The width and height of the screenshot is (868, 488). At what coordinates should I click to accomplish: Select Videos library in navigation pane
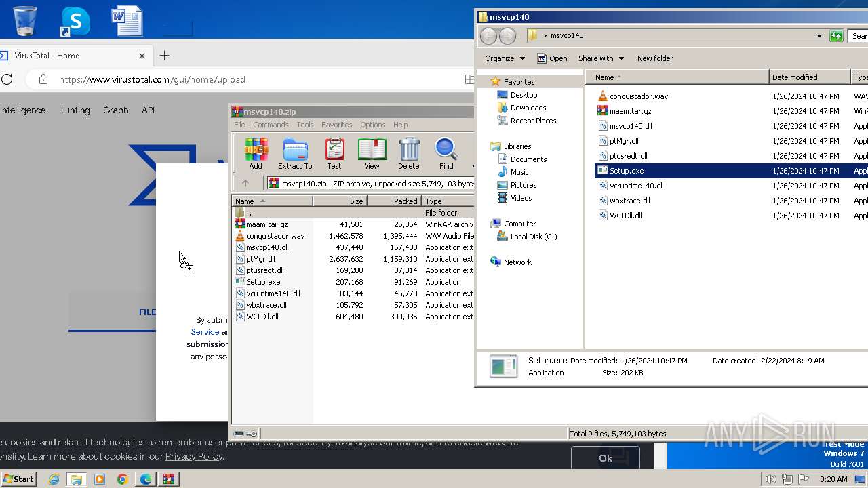[x=521, y=198]
